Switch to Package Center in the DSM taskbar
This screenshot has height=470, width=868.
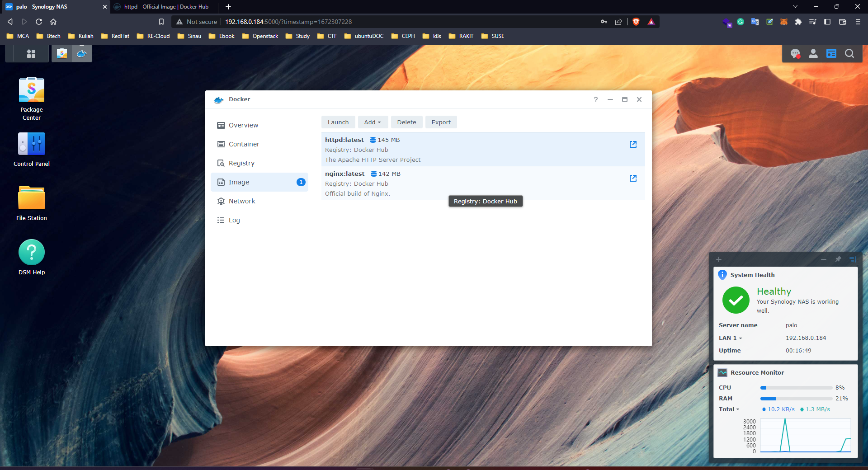click(62, 54)
